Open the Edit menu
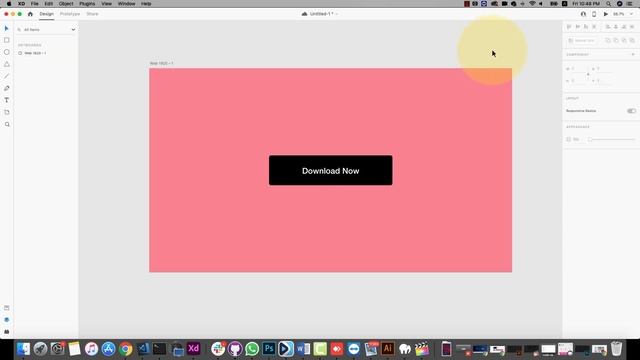 tap(49, 4)
